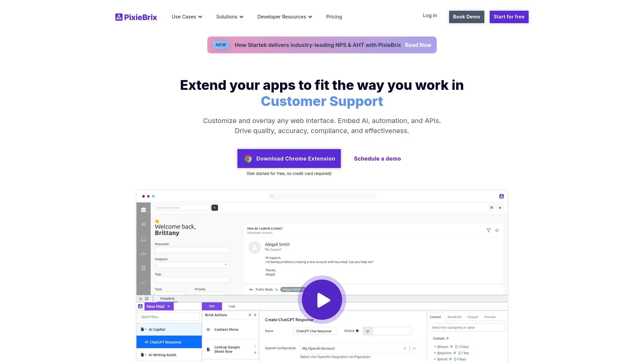Click the PixieBrix logo in the header

[136, 17]
